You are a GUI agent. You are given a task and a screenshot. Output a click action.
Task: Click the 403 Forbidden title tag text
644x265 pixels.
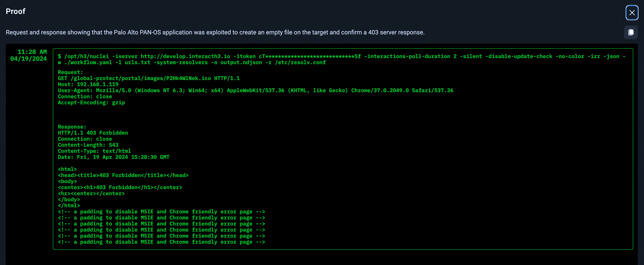123,175
